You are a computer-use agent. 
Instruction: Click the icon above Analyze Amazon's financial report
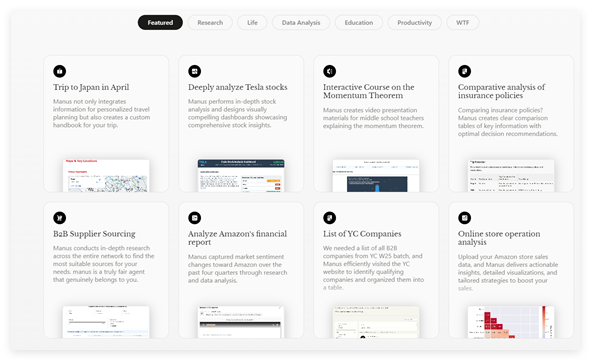pos(194,218)
